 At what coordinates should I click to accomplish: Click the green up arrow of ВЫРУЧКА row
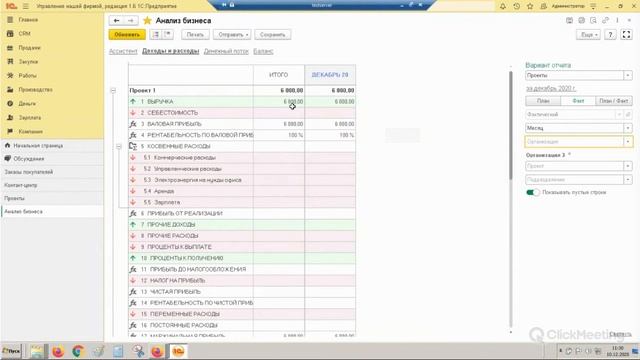133,101
